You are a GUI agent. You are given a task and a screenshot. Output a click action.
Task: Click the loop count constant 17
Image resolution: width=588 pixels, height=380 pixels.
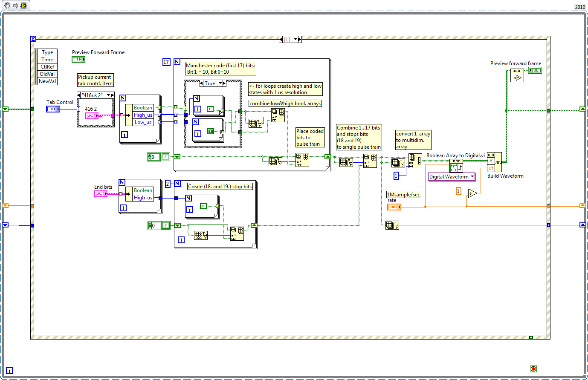pos(166,62)
